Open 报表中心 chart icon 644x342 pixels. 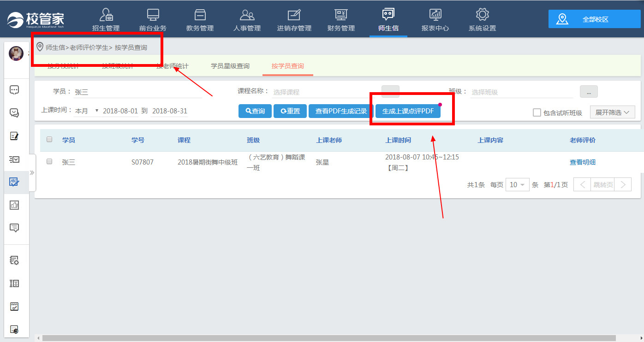click(x=435, y=15)
